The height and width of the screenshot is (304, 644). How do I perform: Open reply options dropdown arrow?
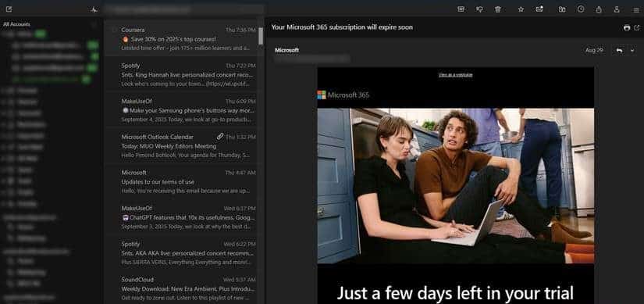coord(632,50)
